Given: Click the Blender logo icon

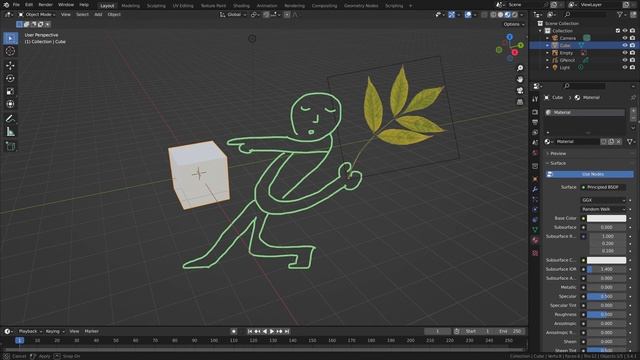Looking at the screenshot, I should point(6,5).
